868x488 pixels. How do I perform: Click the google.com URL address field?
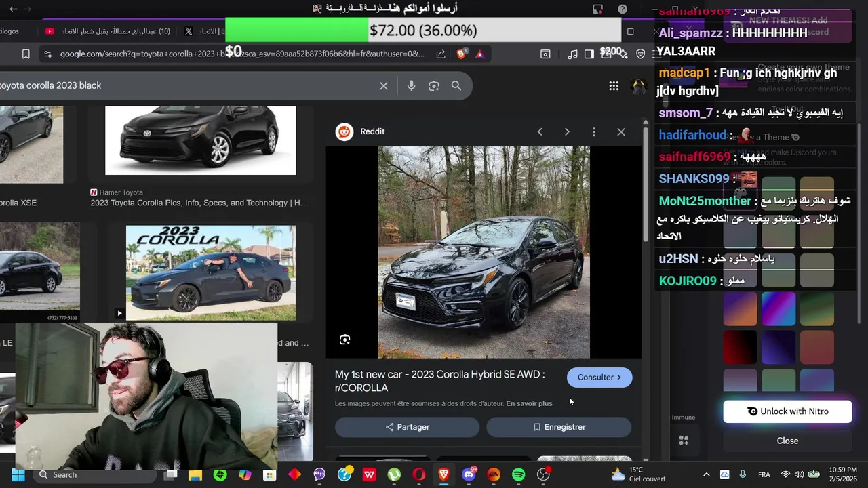click(x=242, y=54)
